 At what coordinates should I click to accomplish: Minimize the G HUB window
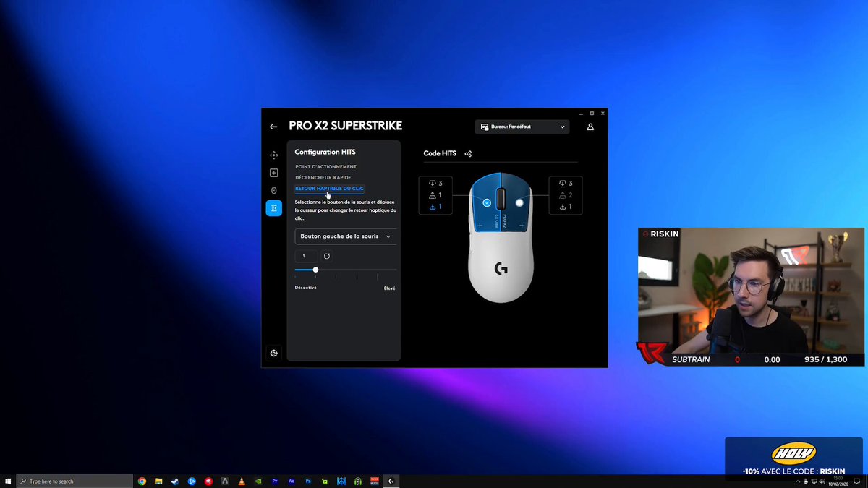pyautogui.click(x=581, y=113)
